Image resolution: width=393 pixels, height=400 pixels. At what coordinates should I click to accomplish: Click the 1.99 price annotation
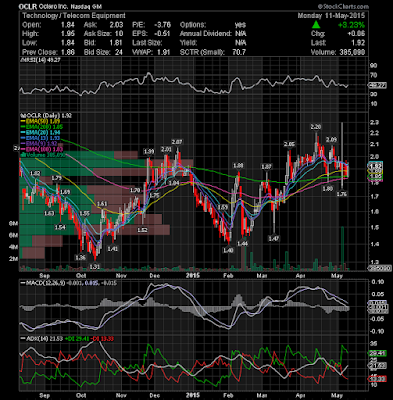(149, 151)
